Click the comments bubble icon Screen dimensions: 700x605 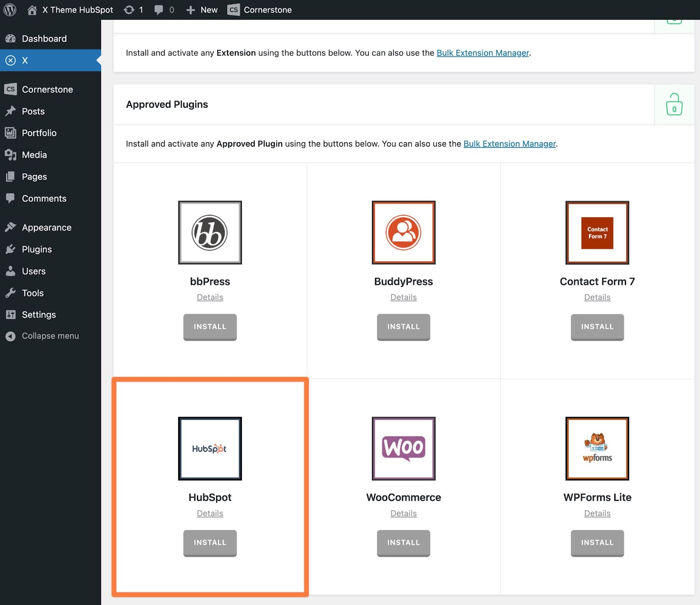coord(159,10)
